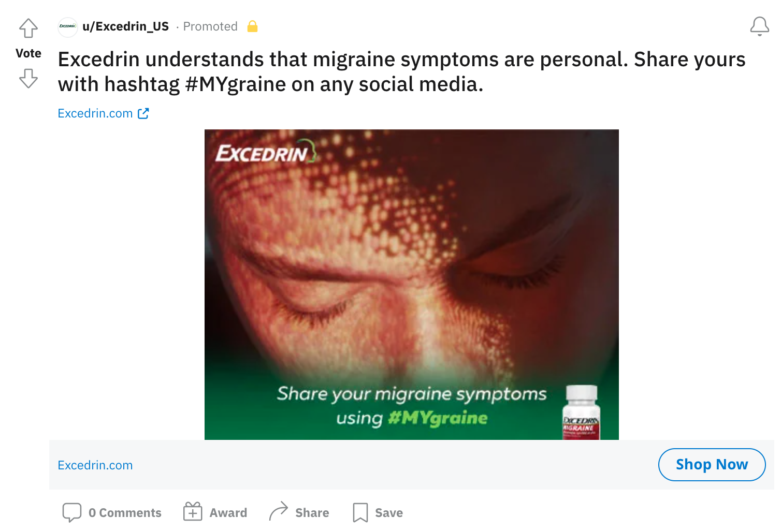781x532 pixels.
Task: Upvote the Excedrin promoted post
Action: 28,28
